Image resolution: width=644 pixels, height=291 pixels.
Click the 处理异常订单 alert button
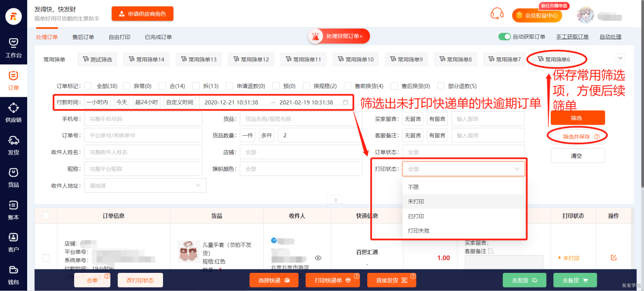coord(339,37)
